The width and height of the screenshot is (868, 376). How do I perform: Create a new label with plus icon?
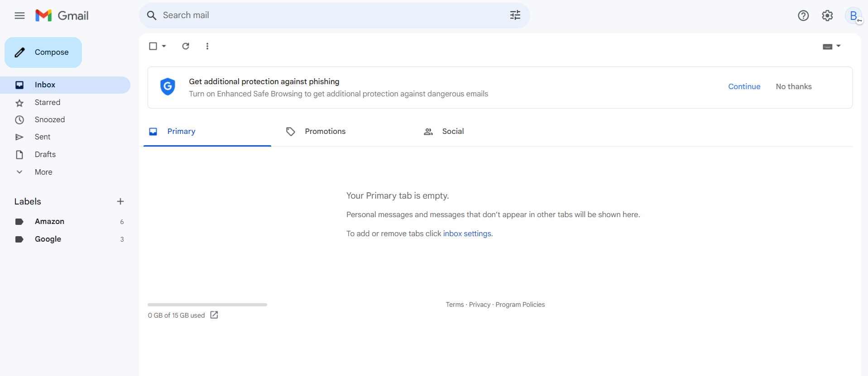pos(120,201)
